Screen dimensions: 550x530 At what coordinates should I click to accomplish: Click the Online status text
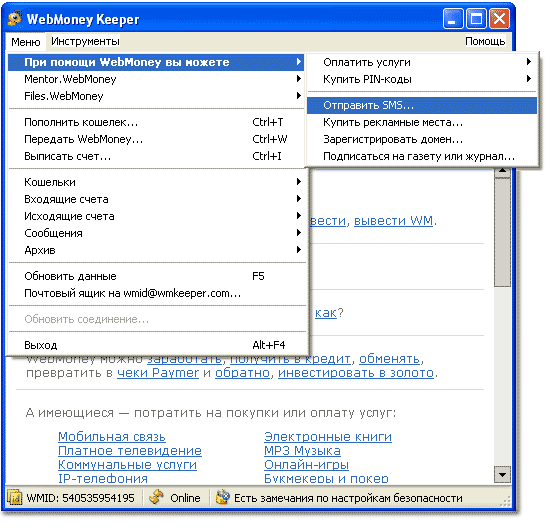coord(185,498)
